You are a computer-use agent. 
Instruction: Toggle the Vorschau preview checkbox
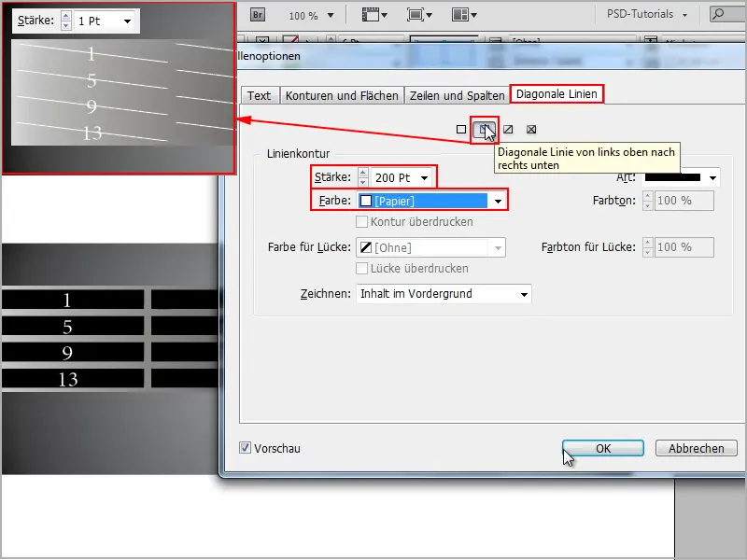[x=245, y=448]
